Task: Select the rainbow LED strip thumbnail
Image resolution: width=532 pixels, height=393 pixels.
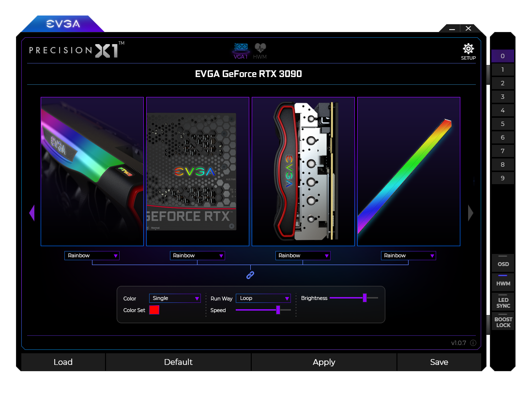Action: pyautogui.click(x=409, y=172)
